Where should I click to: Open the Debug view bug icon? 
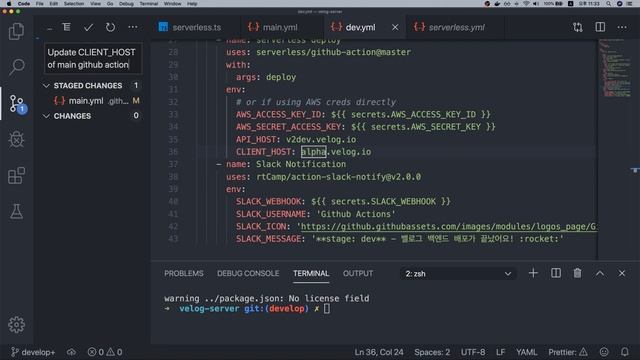click(16, 140)
